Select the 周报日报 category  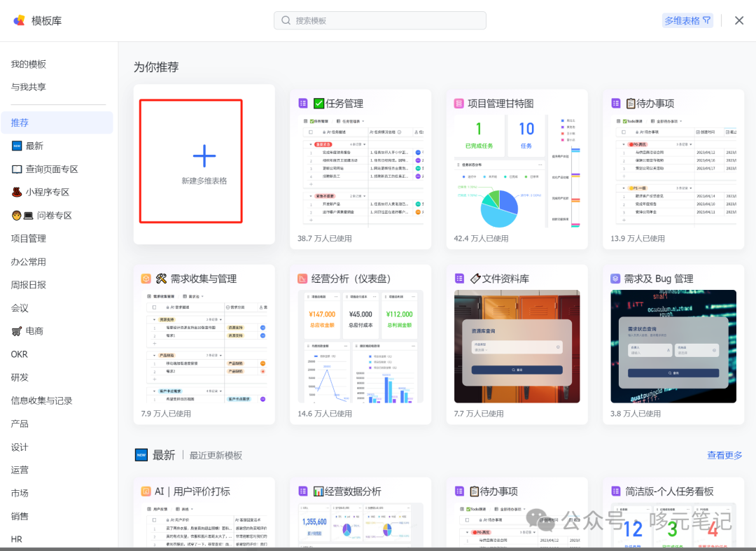[29, 285]
